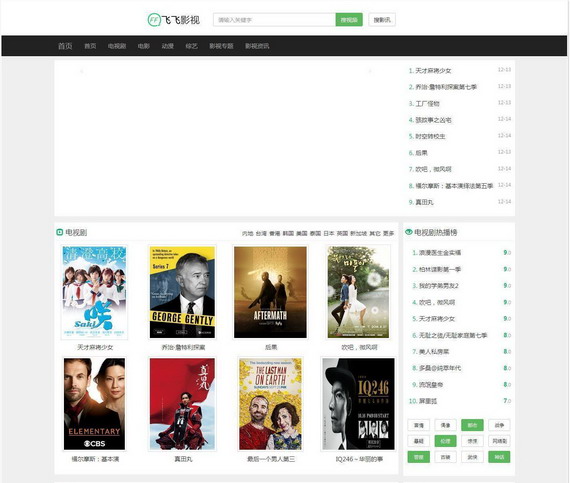Open the Aftermath poster thumbnail
Image resolution: width=570 pixels, height=483 pixels.
pos(270,292)
